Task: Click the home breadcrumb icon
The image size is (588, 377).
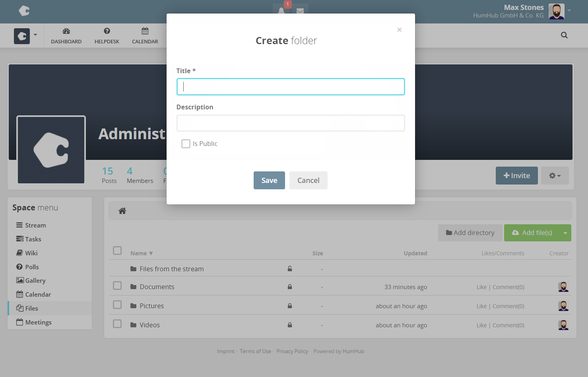Action: click(x=122, y=211)
